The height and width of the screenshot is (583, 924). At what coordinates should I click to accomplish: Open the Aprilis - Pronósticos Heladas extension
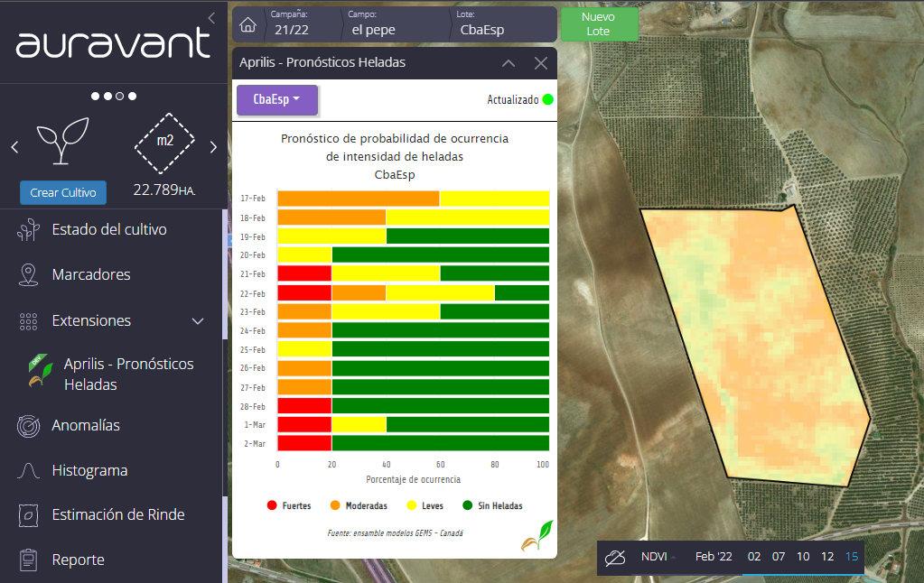(x=128, y=374)
